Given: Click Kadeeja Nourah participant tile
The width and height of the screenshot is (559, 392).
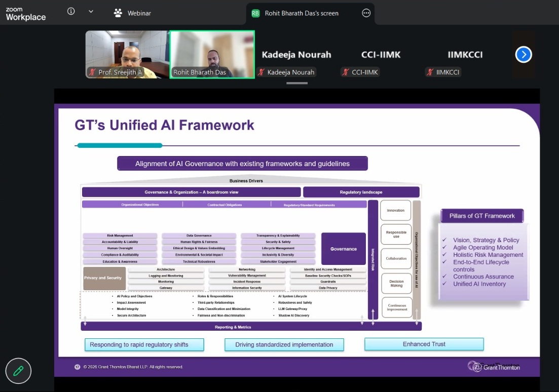Looking at the screenshot, I should pos(296,54).
